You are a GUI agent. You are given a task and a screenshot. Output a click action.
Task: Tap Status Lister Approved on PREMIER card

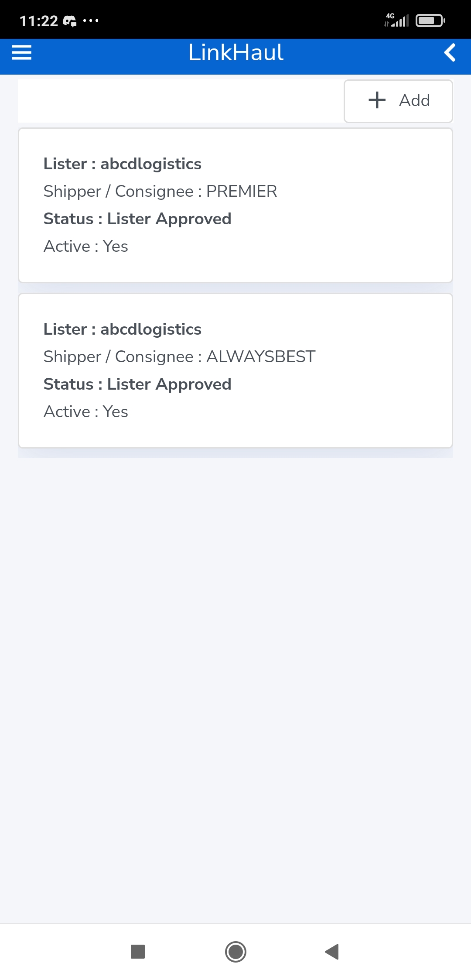tap(137, 219)
